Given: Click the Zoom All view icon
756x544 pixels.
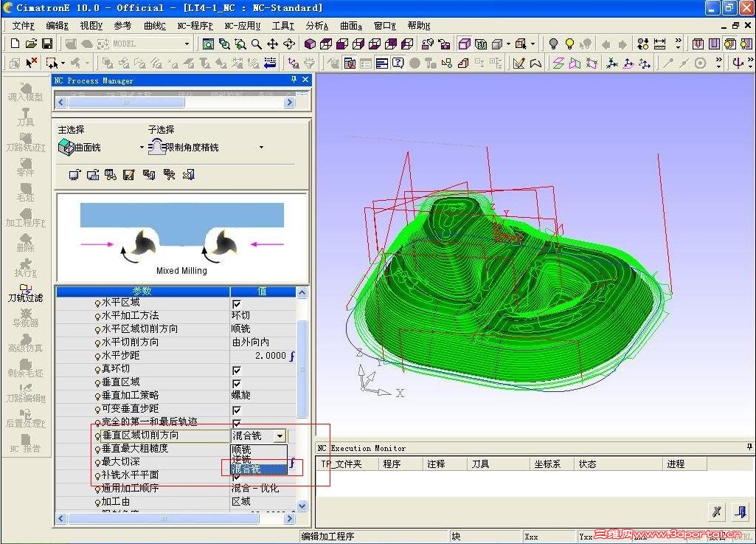Looking at the screenshot, I should pyautogui.click(x=208, y=44).
